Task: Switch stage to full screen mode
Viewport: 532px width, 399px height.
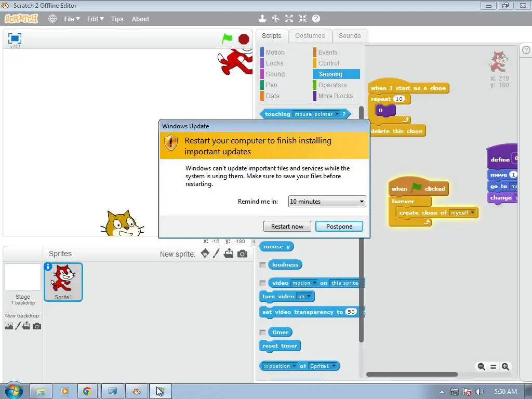Action: pos(15,38)
